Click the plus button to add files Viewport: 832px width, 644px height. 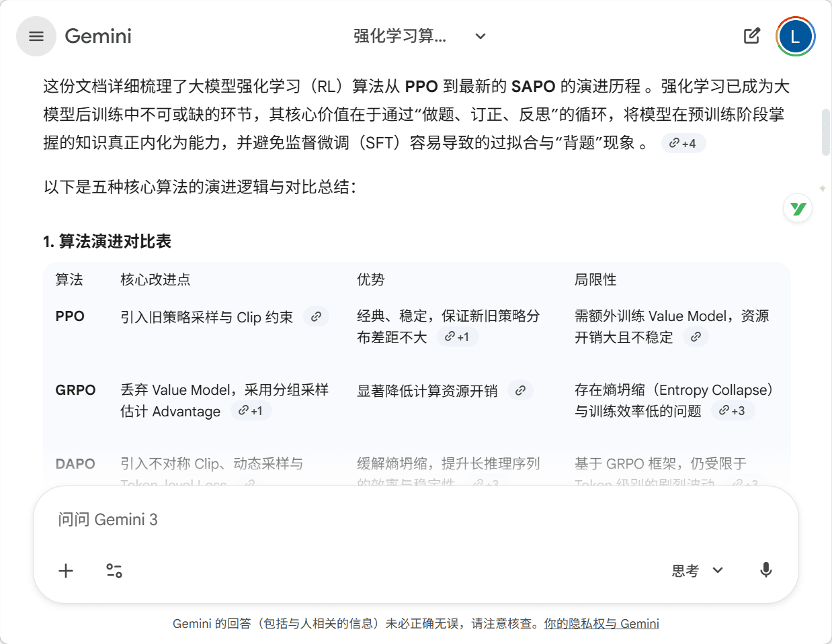click(66, 571)
